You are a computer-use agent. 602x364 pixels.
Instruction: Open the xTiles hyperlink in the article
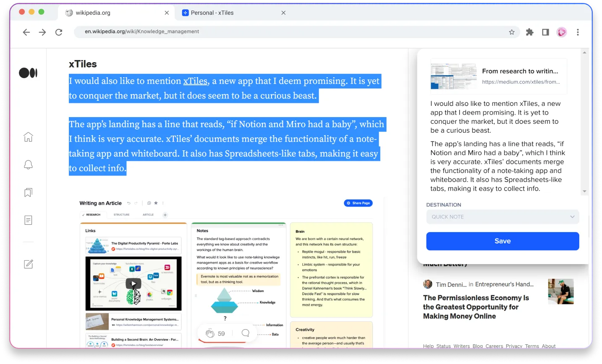tap(195, 81)
